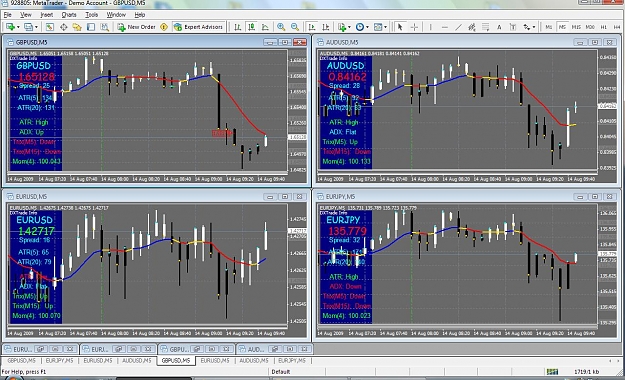The image size is (625, 380).
Task: Select the Text tool
Action: [x=499, y=27]
